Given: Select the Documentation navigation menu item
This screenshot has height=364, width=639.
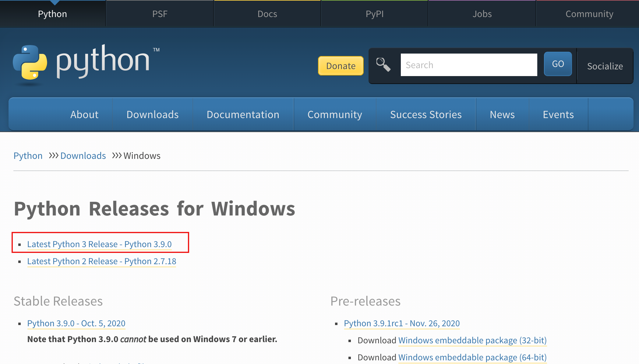Looking at the screenshot, I should pyautogui.click(x=243, y=114).
